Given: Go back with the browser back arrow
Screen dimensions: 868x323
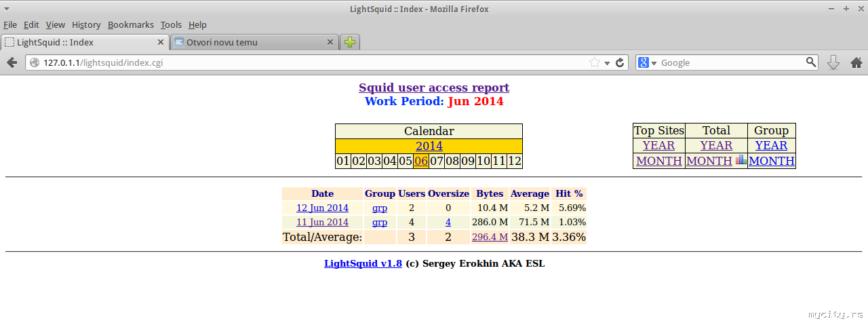Looking at the screenshot, I should [12, 62].
